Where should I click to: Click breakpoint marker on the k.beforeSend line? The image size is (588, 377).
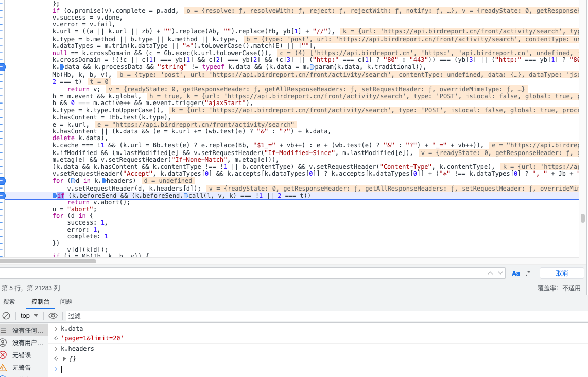pos(2,196)
